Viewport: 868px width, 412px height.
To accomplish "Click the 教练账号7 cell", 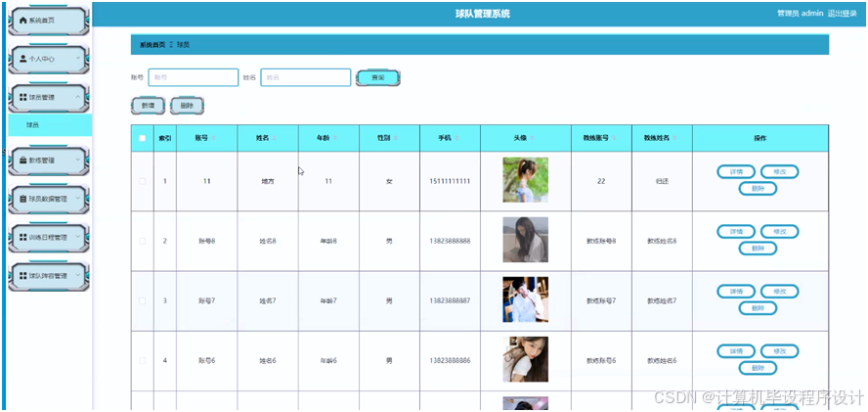I will click(601, 301).
